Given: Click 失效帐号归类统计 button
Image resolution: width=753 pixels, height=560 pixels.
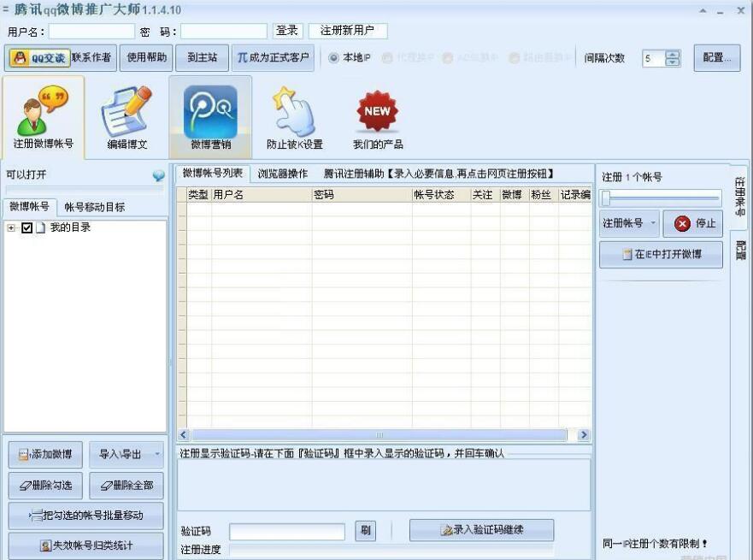Looking at the screenshot, I should [x=86, y=545].
